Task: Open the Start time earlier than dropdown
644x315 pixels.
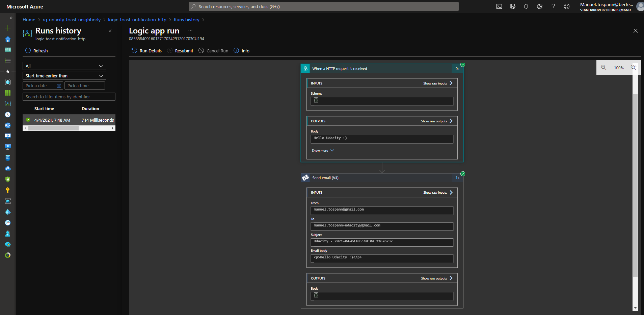Action: pos(64,76)
